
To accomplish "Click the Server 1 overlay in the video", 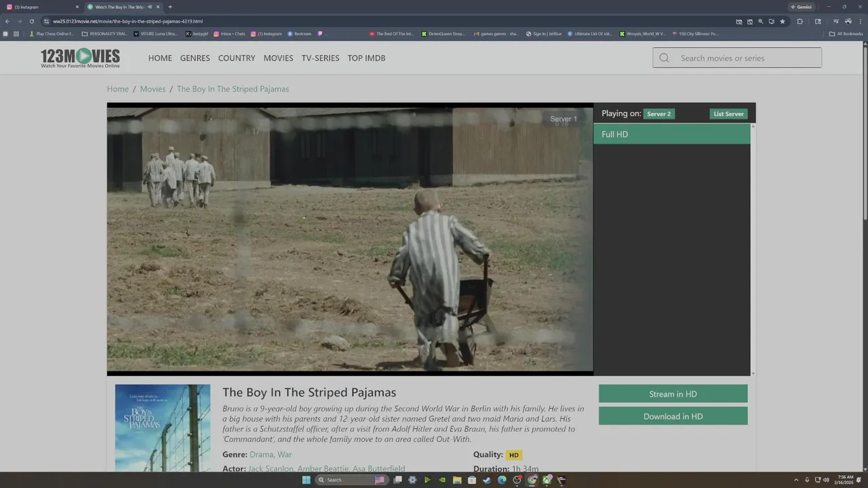I will tap(564, 119).
